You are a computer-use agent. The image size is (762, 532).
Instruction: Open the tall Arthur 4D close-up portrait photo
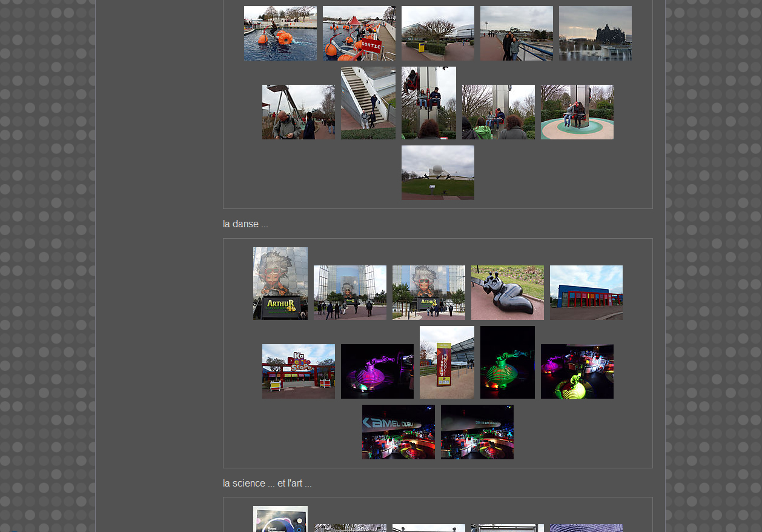click(280, 283)
